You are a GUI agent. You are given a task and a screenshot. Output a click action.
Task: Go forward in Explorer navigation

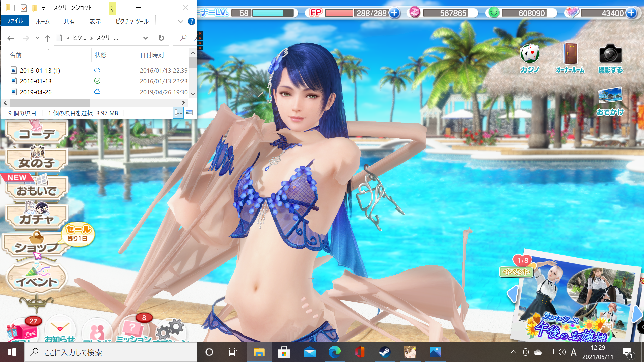pos(26,38)
